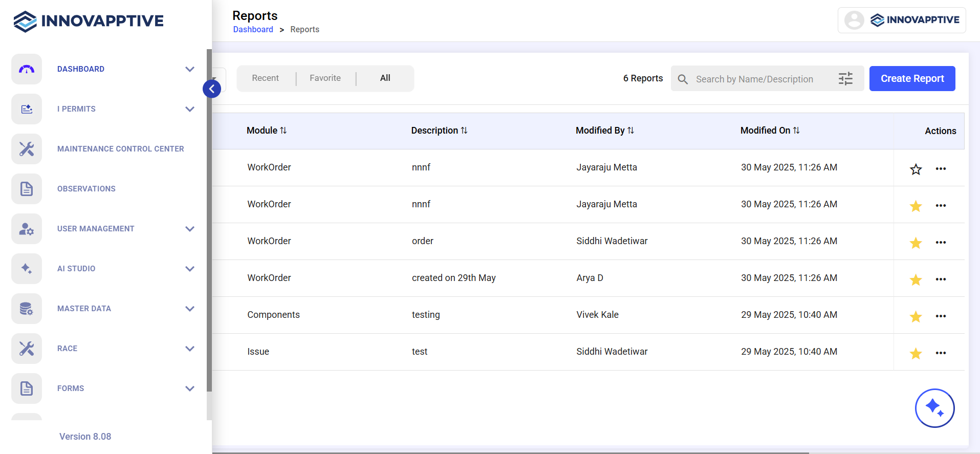Click the Search by Name/Description field

pos(754,79)
